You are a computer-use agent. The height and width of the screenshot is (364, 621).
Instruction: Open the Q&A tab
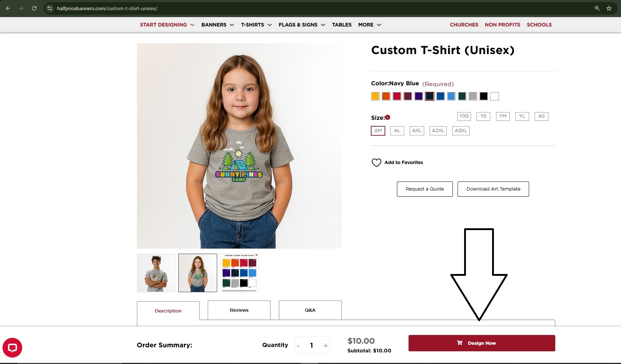310,310
